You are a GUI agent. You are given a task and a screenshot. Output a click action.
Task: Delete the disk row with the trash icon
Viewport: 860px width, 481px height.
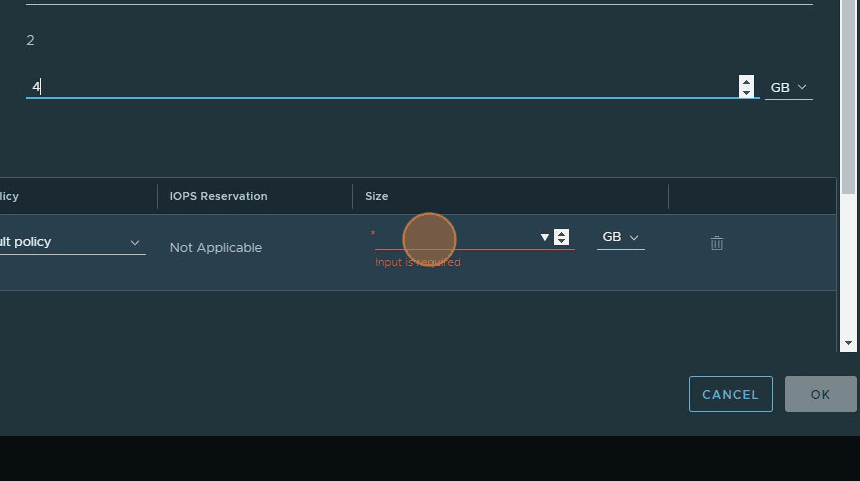click(x=716, y=243)
